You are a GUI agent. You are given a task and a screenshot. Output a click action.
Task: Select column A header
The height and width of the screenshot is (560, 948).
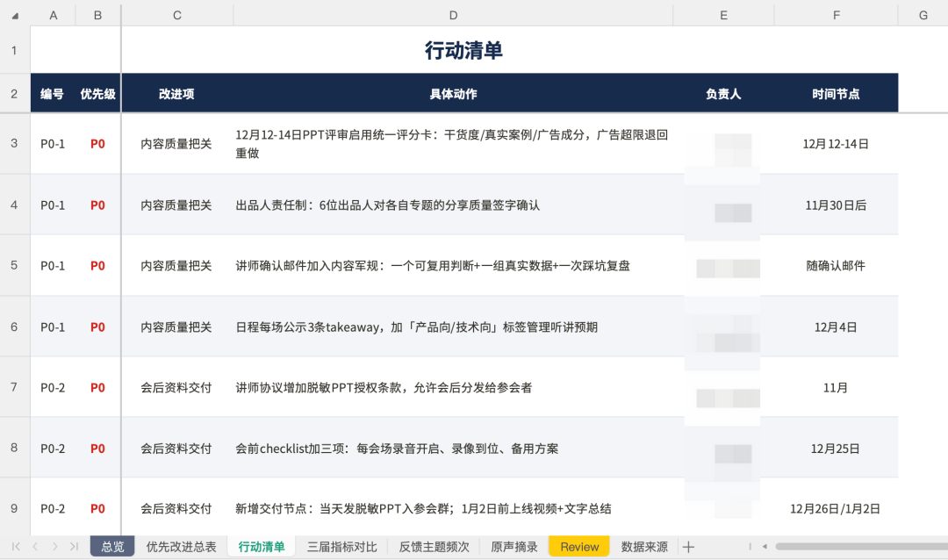tap(54, 15)
